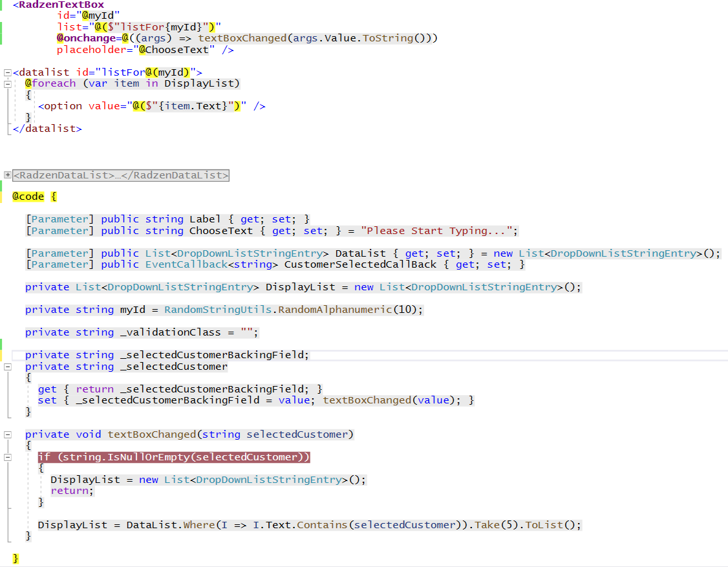Click the Label property name
728x567 pixels.
(205, 219)
